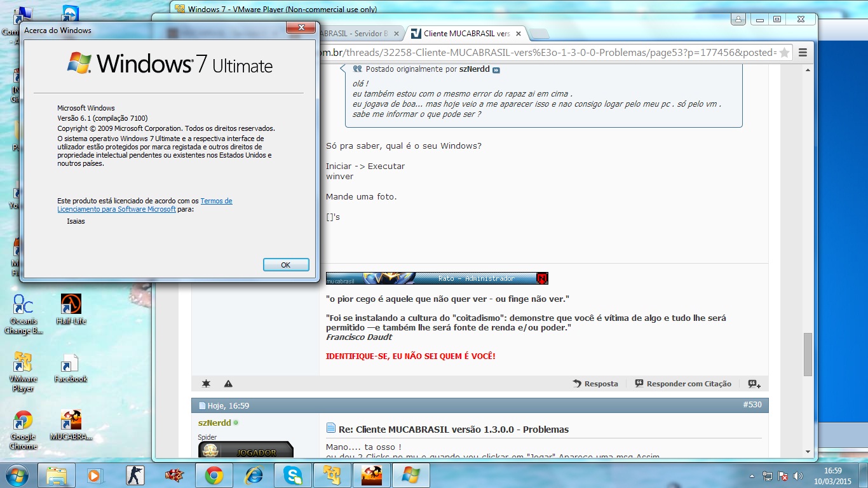Show hidden system tray icons arrow
Image resolution: width=868 pixels, height=488 pixels.
click(752, 475)
